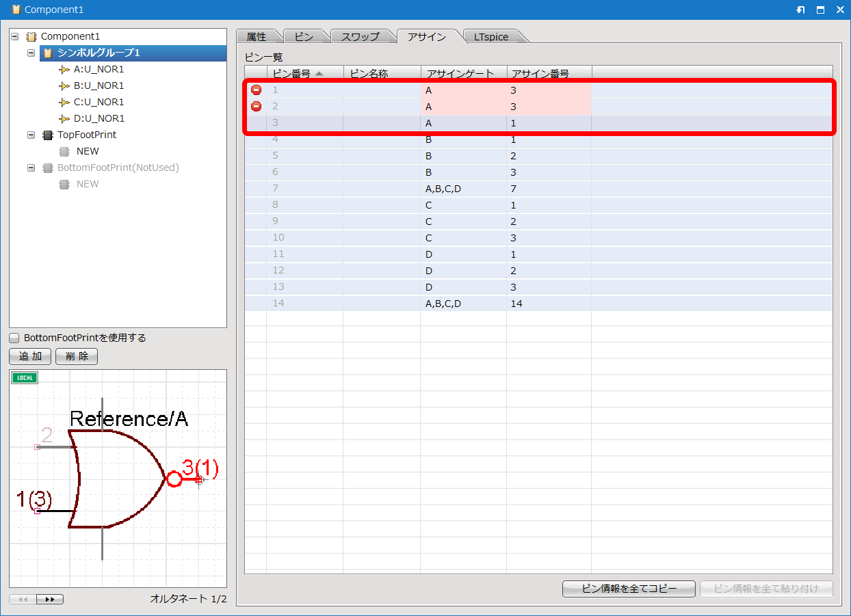Click the TopFootPrint chip icon
Viewport: 851px width, 616px height.
(48, 135)
